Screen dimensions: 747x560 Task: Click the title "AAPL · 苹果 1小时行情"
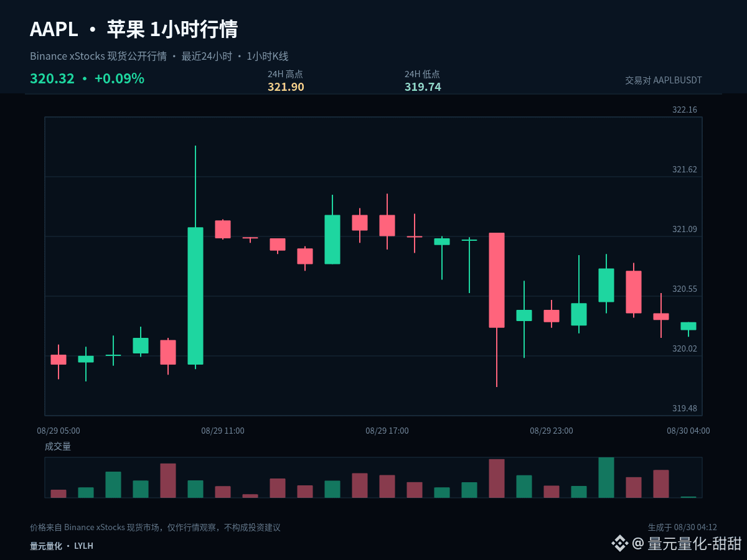coord(134,29)
